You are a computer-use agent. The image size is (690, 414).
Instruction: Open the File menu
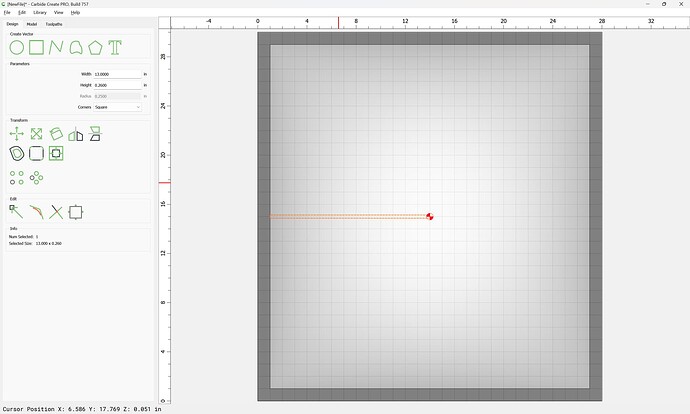point(7,12)
